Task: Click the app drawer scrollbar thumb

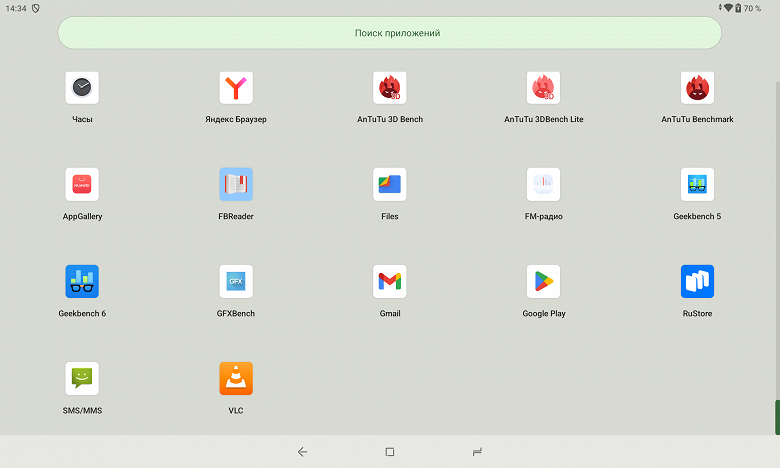Action: click(777, 417)
